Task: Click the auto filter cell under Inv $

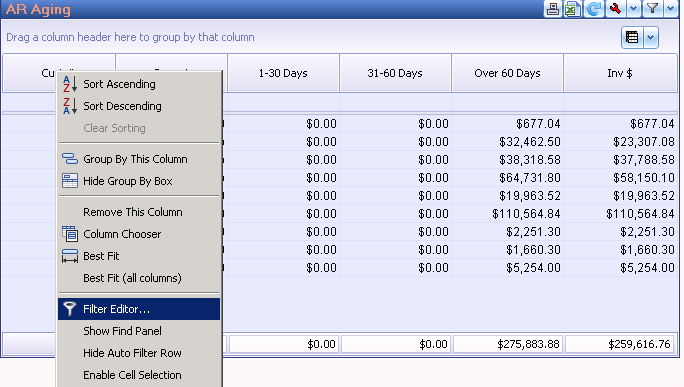Action: [x=620, y=103]
